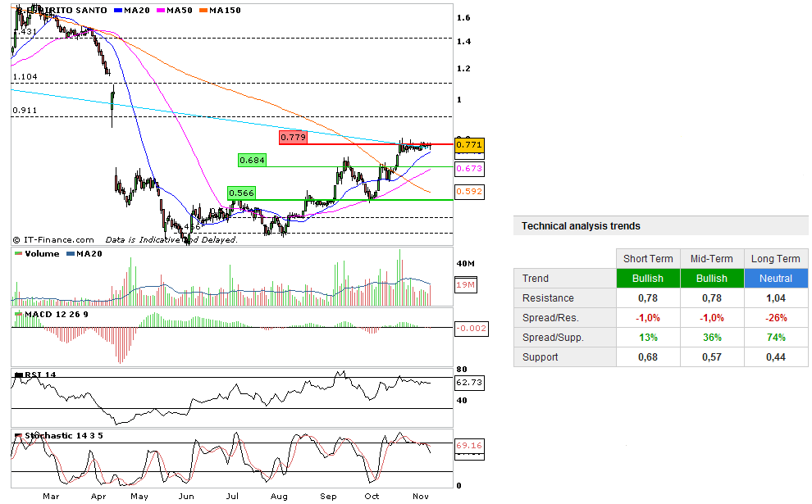812x504 pixels.
Task: Click the MA150 orange legend swatch
Action: click(x=203, y=11)
